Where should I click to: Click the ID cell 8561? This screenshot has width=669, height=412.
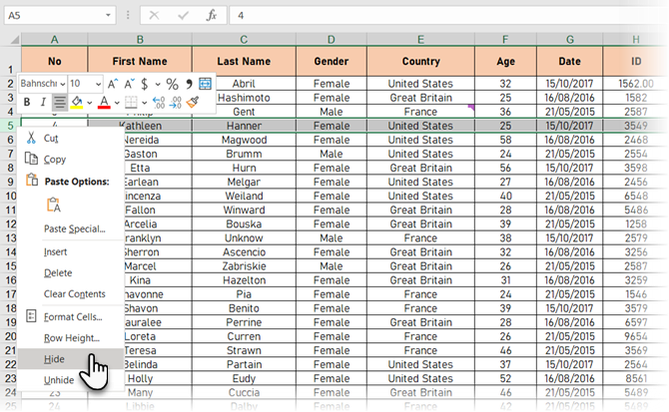pyautogui.click(x=636, y=378)
